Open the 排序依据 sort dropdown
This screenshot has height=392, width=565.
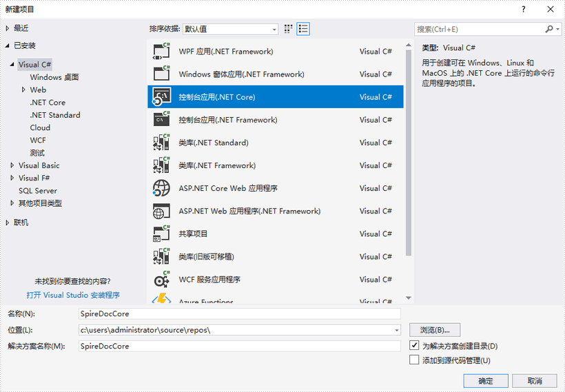tap(274, 29)
